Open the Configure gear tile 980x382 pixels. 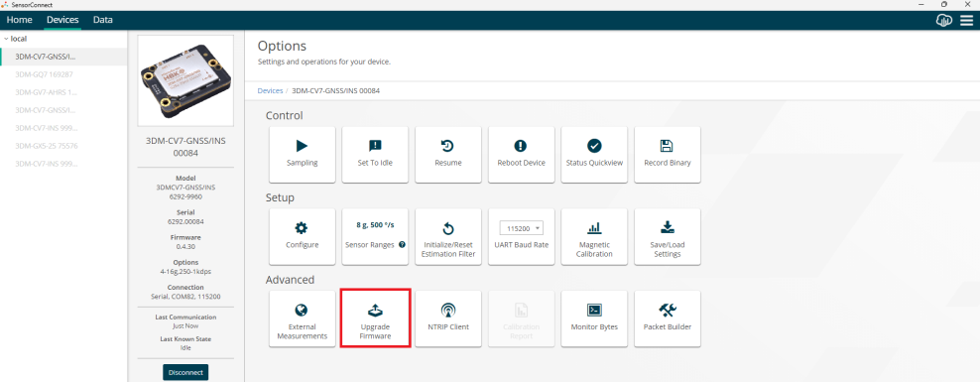[302, 236]
